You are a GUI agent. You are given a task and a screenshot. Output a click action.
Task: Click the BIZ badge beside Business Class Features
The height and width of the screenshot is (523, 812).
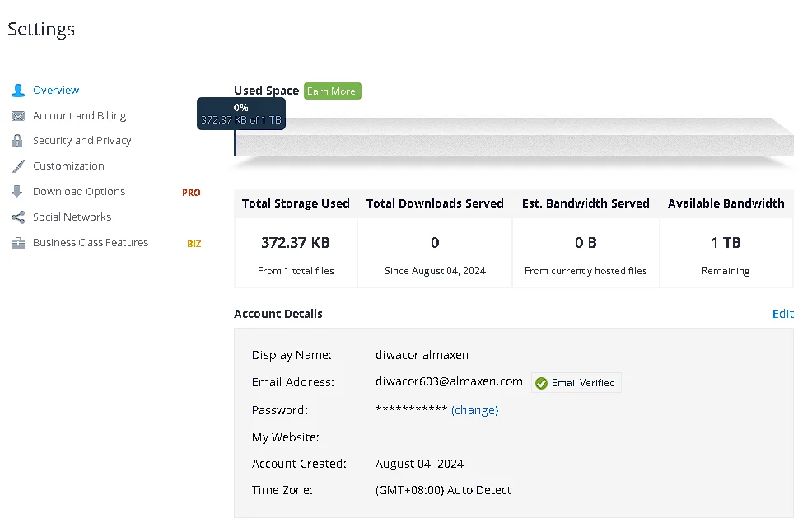coord(194,244)
